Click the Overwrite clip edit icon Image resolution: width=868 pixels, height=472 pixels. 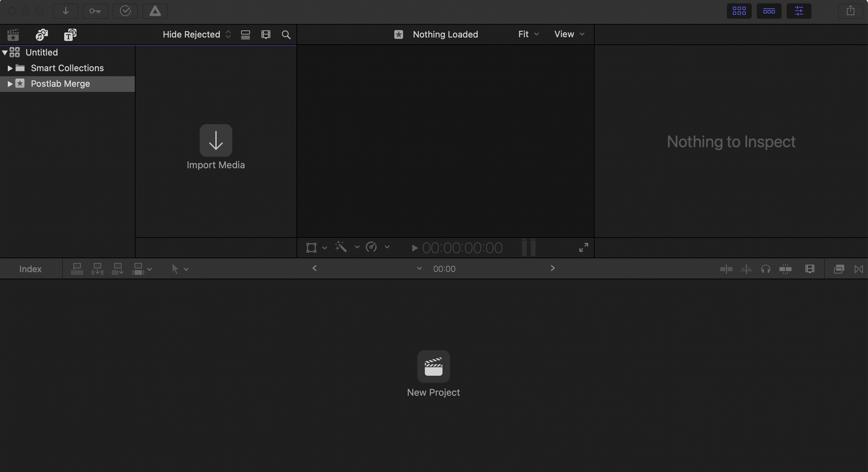click(x=138, y=269)
